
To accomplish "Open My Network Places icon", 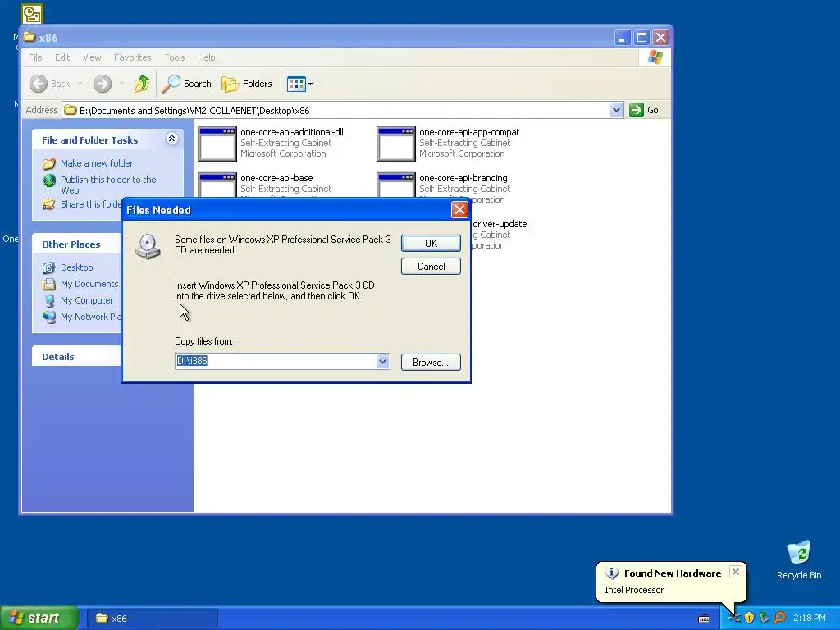I will [x=48, y=317].
